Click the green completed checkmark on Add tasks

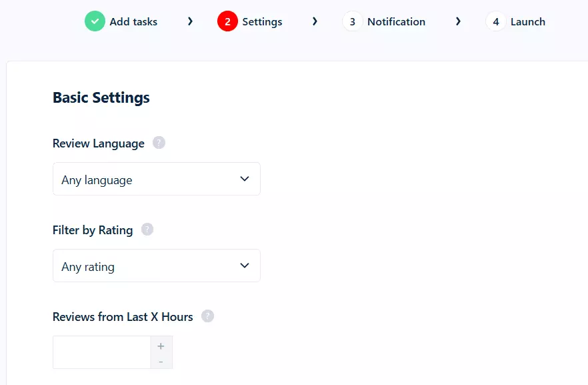[94, 21]
